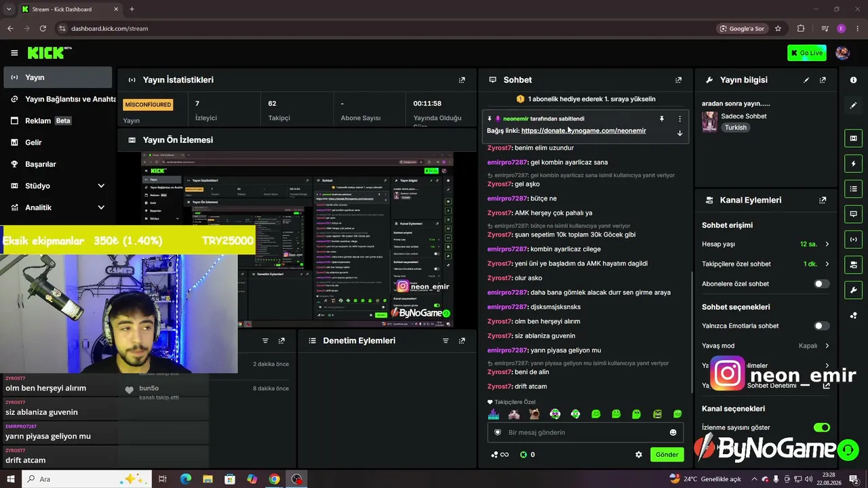Open the hamburger menu beside the Kick logo
The image size is (868, 488).
click(14, 53)
